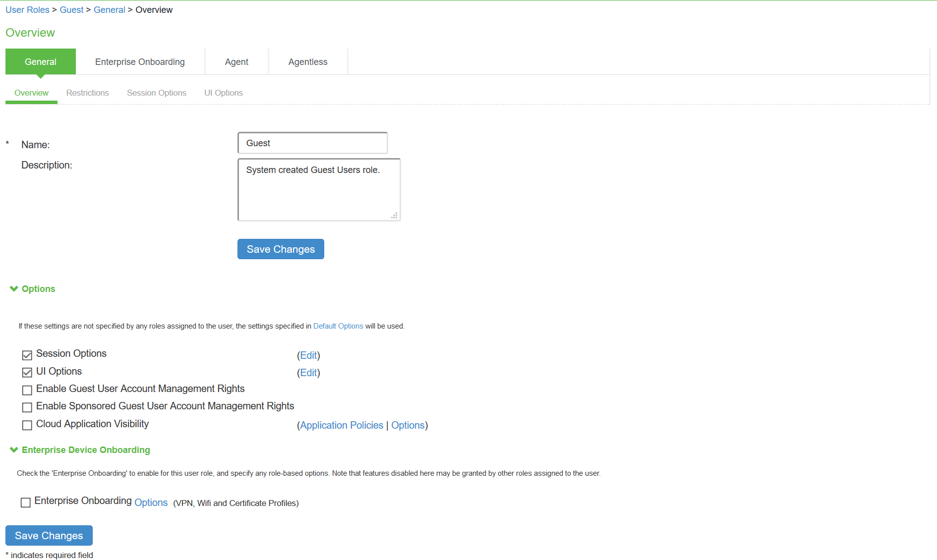This screenshot has height=560, width=937.
Task: Go to the Agentless tab
Action: pos(308,62)
